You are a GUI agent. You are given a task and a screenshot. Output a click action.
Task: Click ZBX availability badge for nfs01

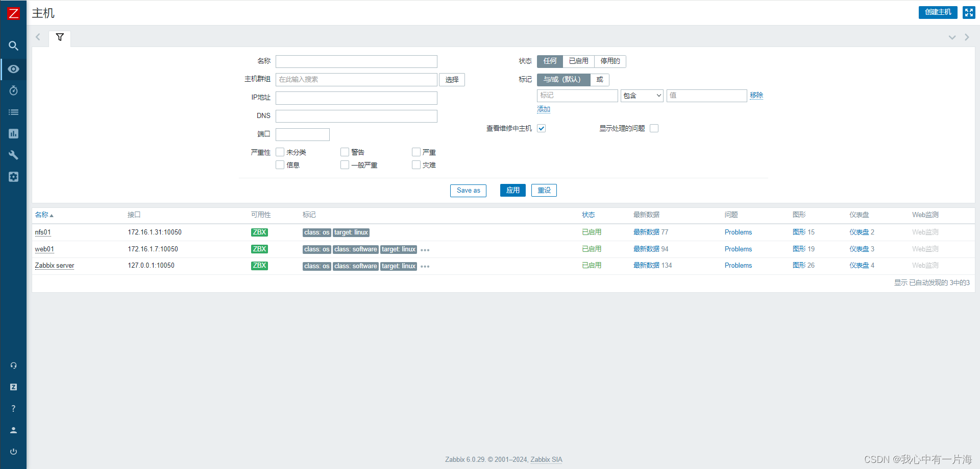click(259, 232)
